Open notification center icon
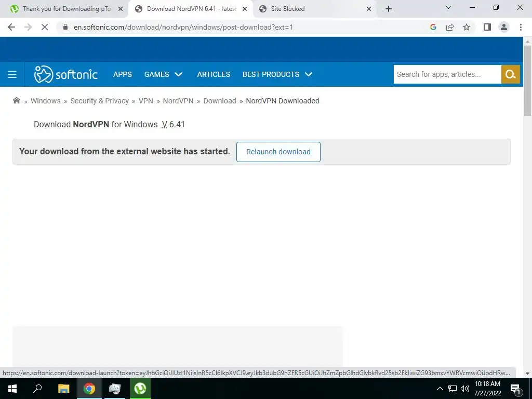Image resolution: width=532 pixels, height=399 pixels. click(515, 389)
